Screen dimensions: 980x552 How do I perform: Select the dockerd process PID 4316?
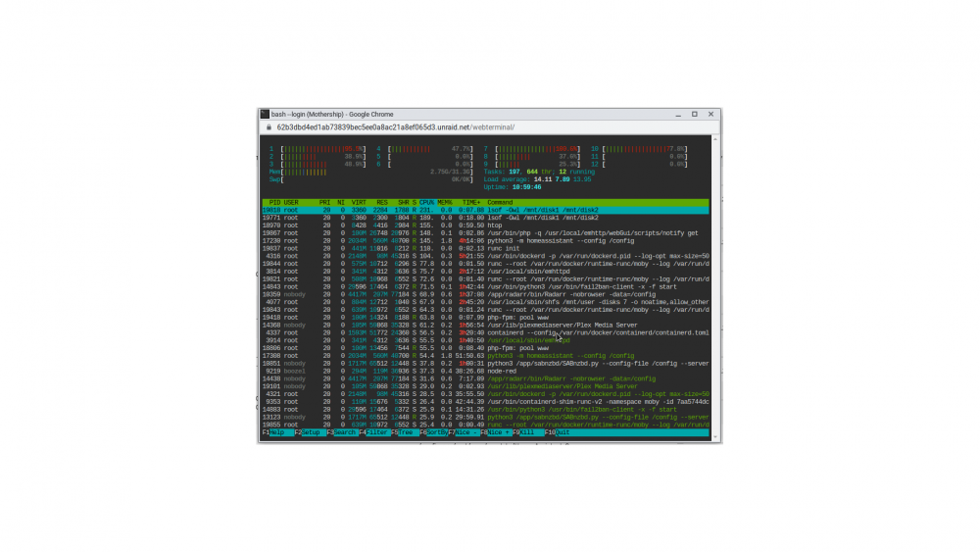[x=486, y=256]
